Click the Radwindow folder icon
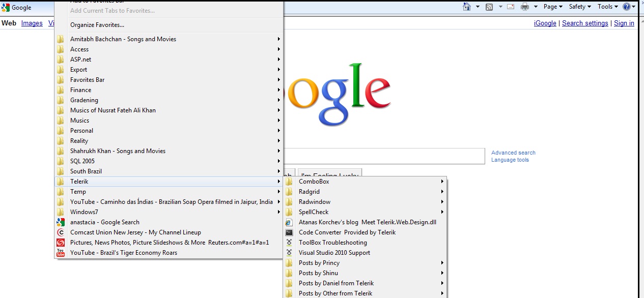 (289, 202)
